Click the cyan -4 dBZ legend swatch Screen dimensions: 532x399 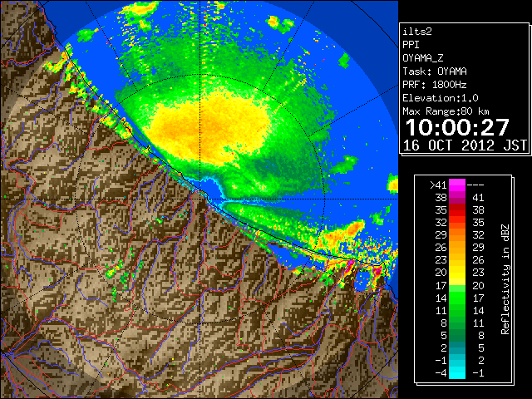pyautogui.click(x=457, y=373)
